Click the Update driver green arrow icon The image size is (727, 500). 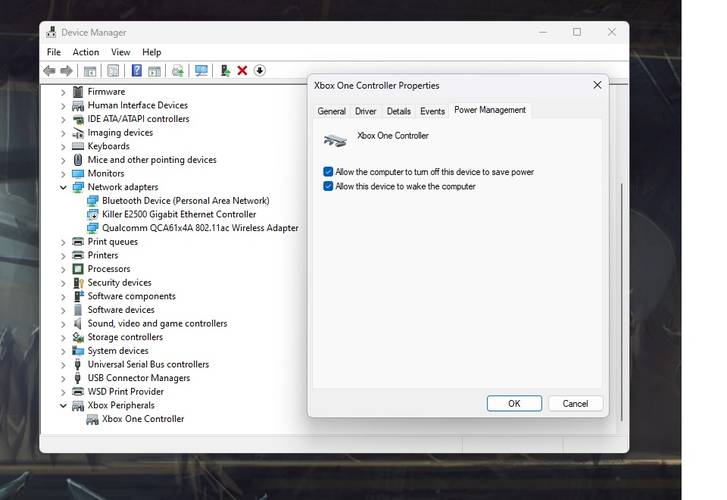pyautogui.click(x=225, y=71)
